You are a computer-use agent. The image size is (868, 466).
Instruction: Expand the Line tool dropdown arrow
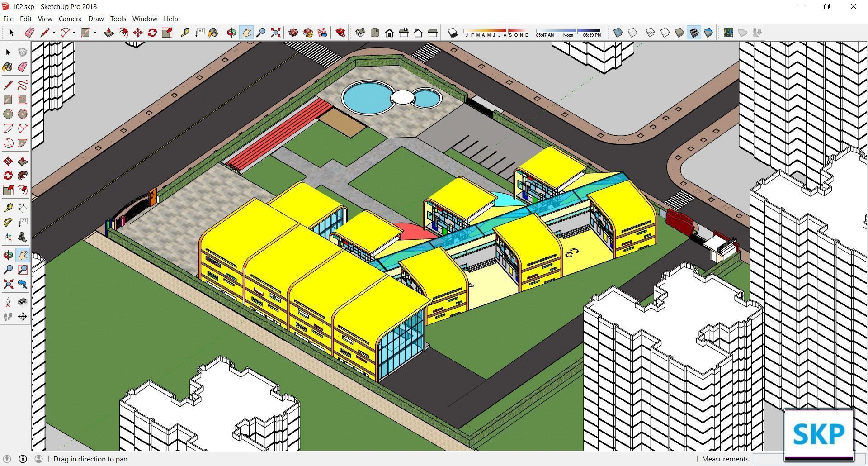[54, 33]
